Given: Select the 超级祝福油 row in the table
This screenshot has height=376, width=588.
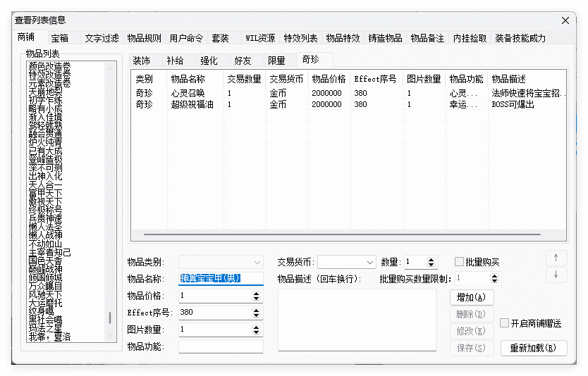Looking at the screenshot, I should 348,104.
